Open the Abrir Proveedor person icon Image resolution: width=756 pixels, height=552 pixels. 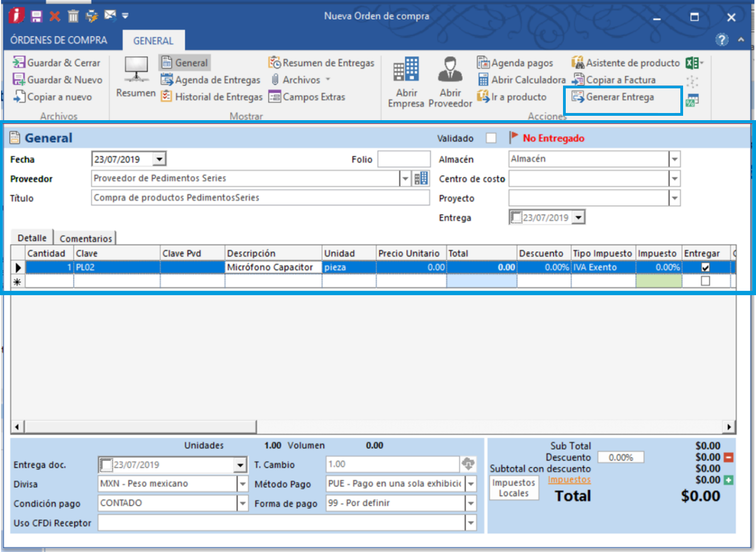[x=450, y=70]
